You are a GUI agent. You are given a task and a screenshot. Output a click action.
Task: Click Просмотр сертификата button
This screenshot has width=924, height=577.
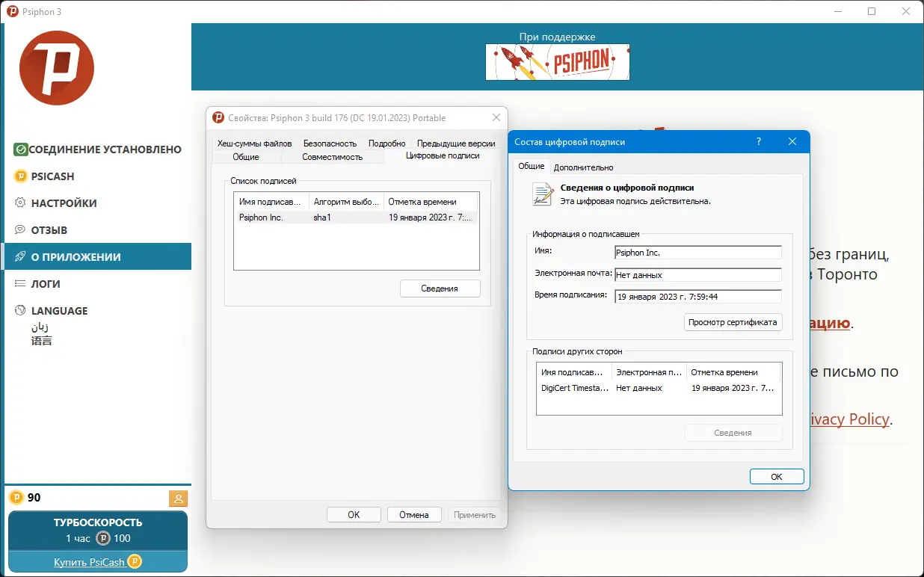tap(733, 322)
